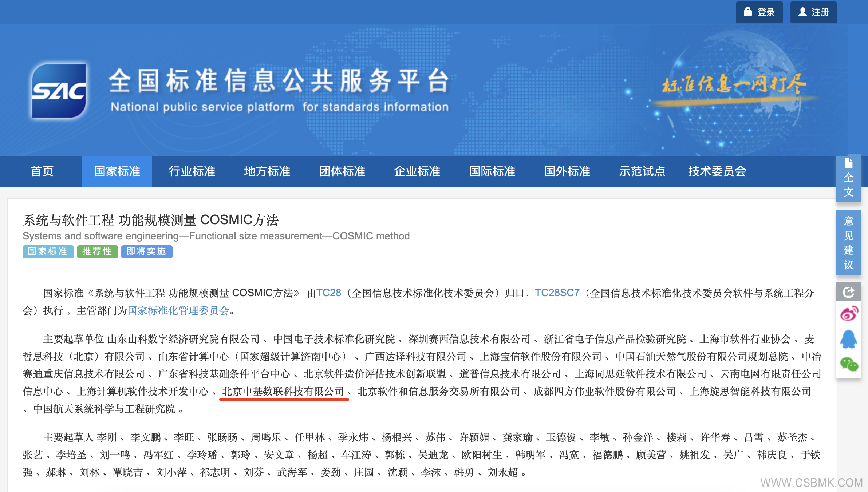Click the SAC logo icon
868x492 pixels.
[x=59, y=91]
